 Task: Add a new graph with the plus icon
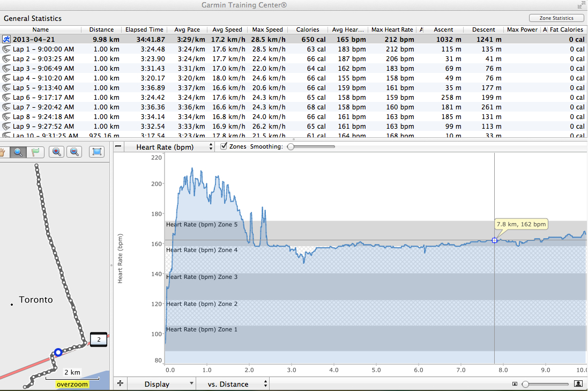click(x=120, y=383)
